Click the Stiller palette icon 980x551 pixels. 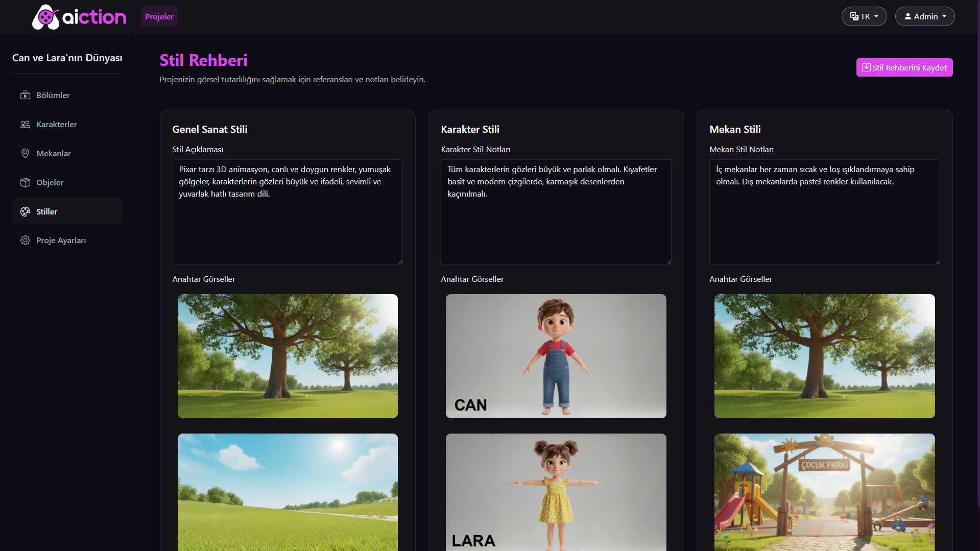click(x=25, y=212)
